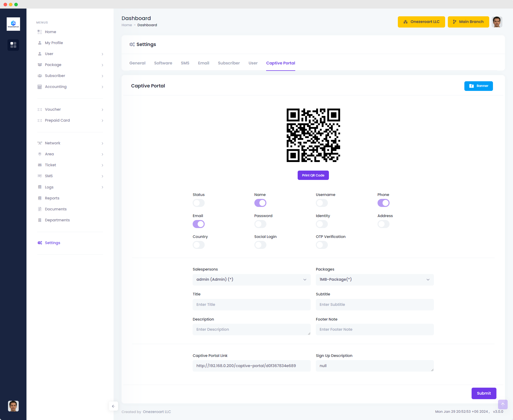Click the Accounting calculator icon
Viewport: 513px width, 420px height.
[40, 87]
